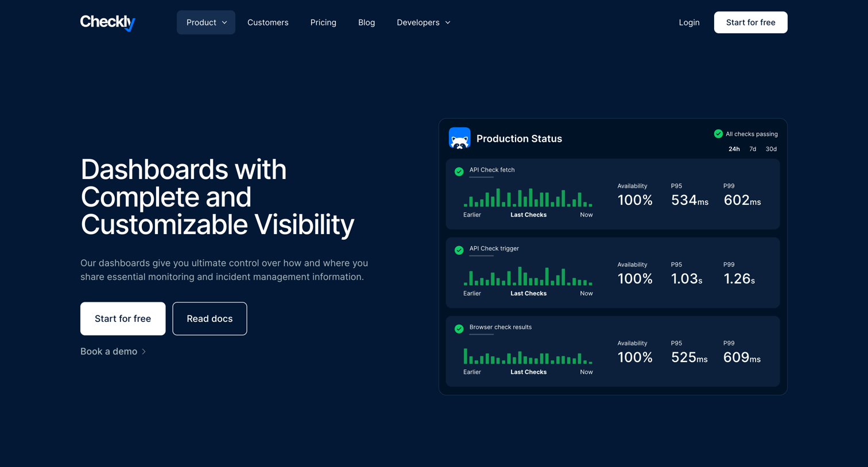868x467 pixels.
Task: Click the 100% availability for API Check fetch
Action: coord(635,200)
